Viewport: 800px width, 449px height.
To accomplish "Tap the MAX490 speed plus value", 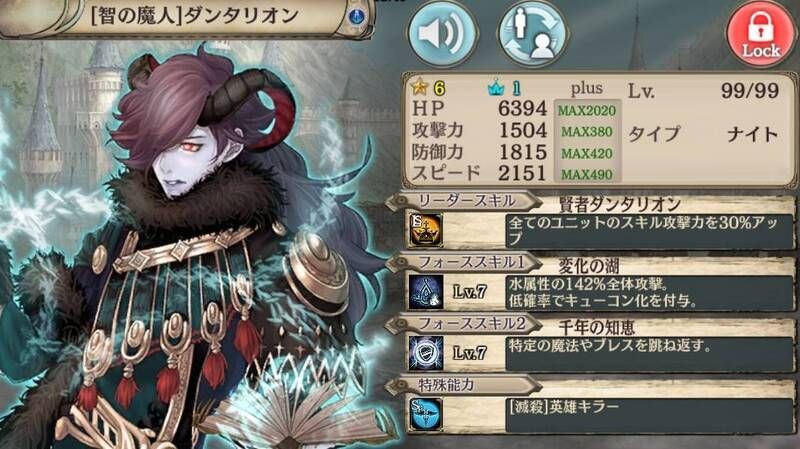I will pyautogui.click(x=587, y=174).
